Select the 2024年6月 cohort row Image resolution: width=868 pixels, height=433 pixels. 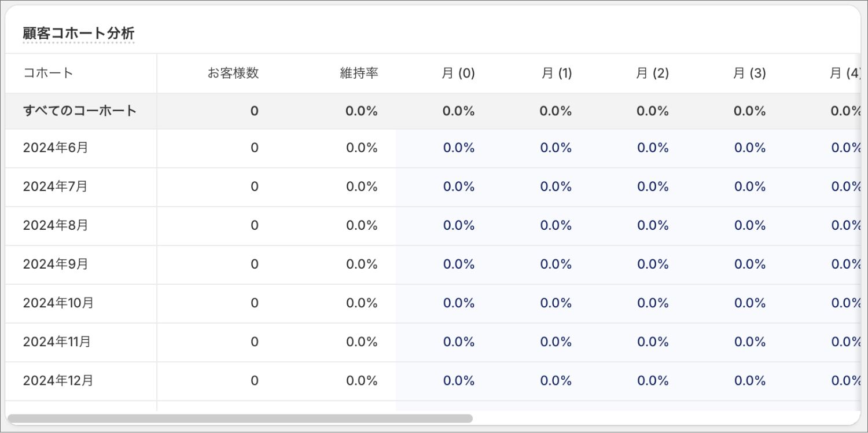point(56,148)
